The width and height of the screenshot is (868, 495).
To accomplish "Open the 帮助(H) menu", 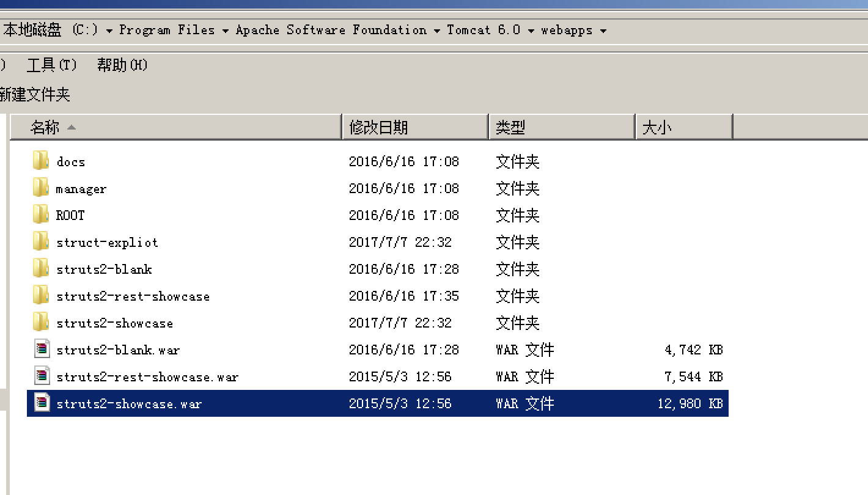I will pyautogui.click(x=122, y=65).
